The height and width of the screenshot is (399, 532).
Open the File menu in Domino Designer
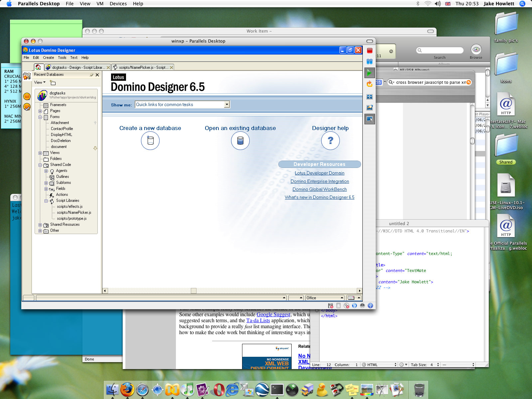[26, 58]
